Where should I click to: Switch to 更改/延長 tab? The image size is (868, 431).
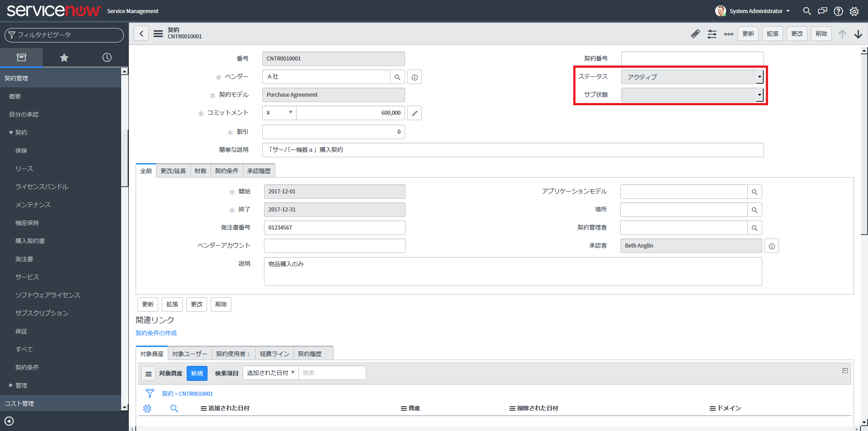coord(173,171)
